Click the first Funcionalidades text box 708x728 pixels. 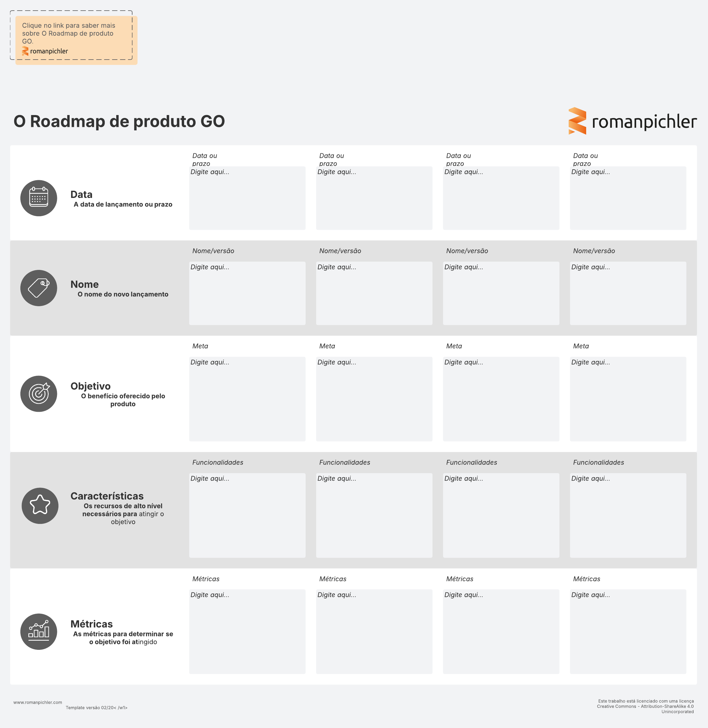click(247, 515)
